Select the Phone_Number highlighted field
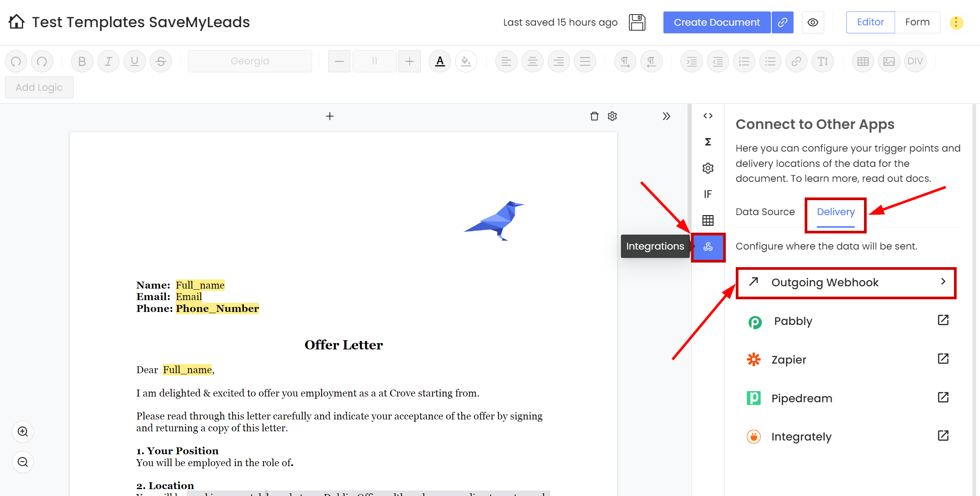 [217, 308]
